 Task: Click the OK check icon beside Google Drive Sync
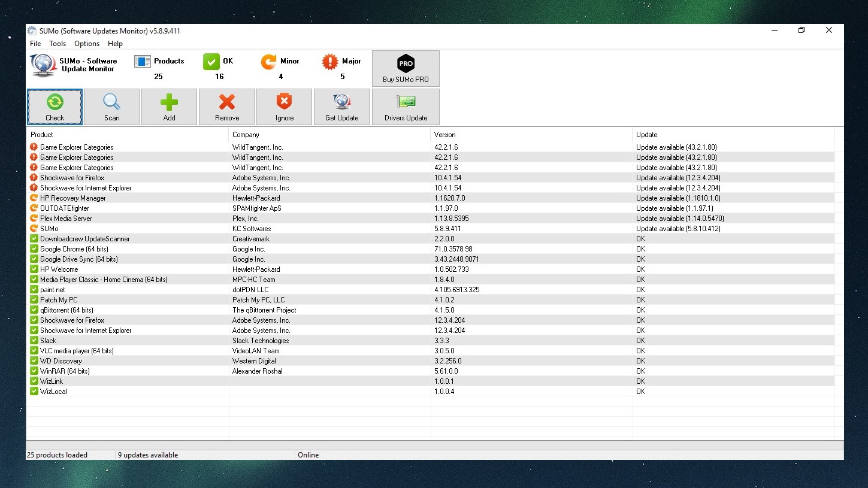(x=34, y=259)
